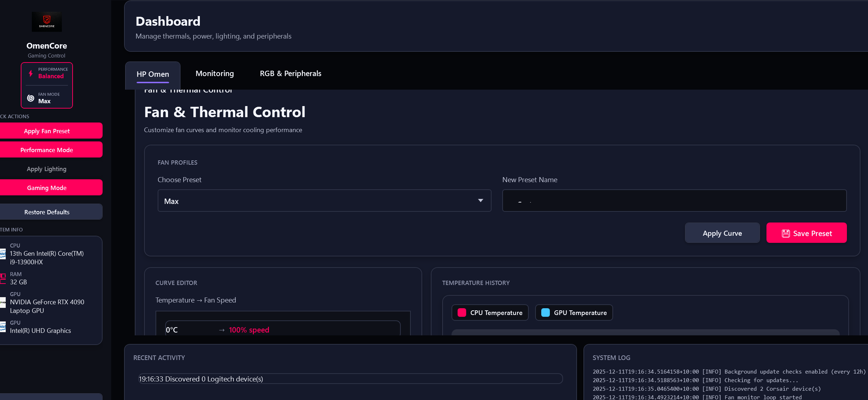Select the HP Omen tab
Screen dimensions: 868x400
(x=153, y=74)
